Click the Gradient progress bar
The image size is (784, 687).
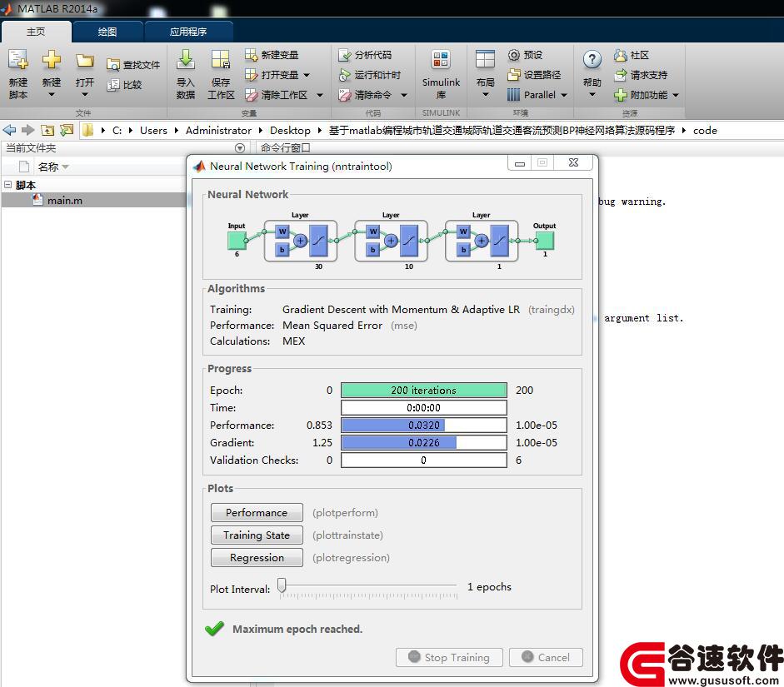tap(423, 443)
